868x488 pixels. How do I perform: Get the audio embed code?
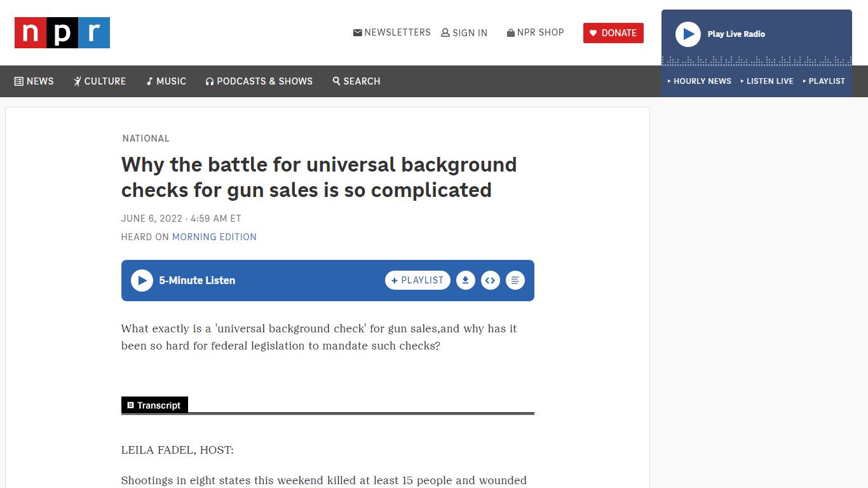(491, 280)
